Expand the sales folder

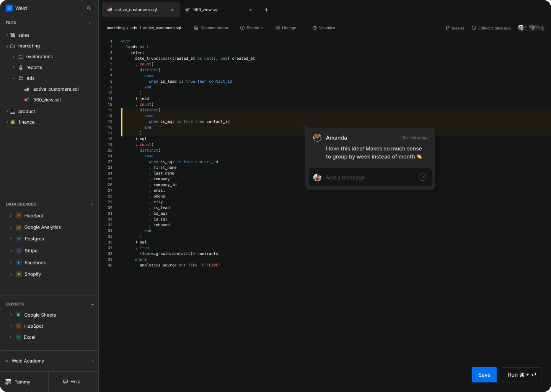coord(7,35)
